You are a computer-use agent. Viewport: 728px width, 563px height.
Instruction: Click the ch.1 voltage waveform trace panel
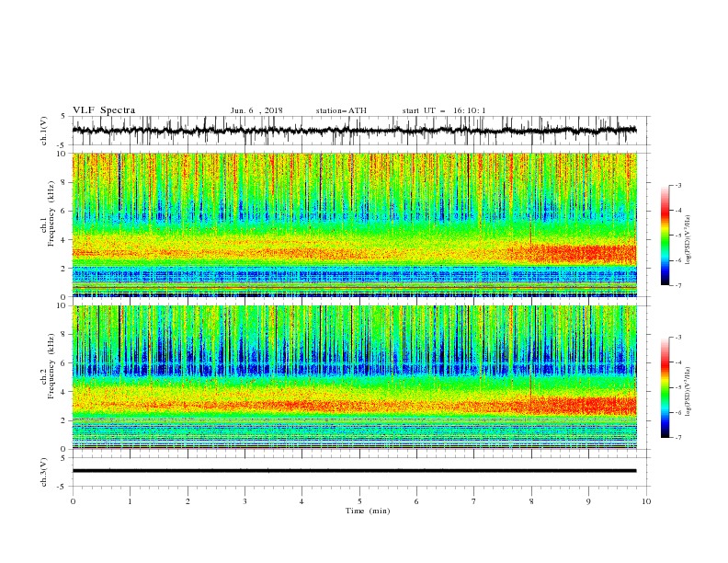(x=360, y=131)
